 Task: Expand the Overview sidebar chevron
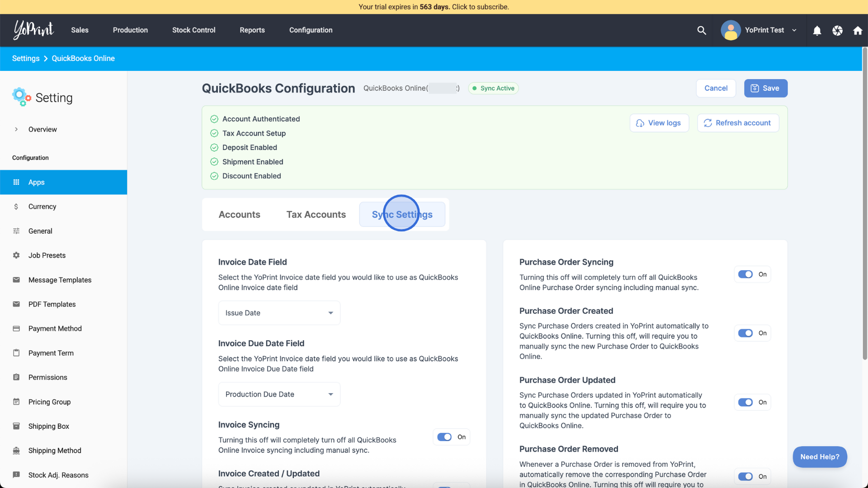coord(16,129)
